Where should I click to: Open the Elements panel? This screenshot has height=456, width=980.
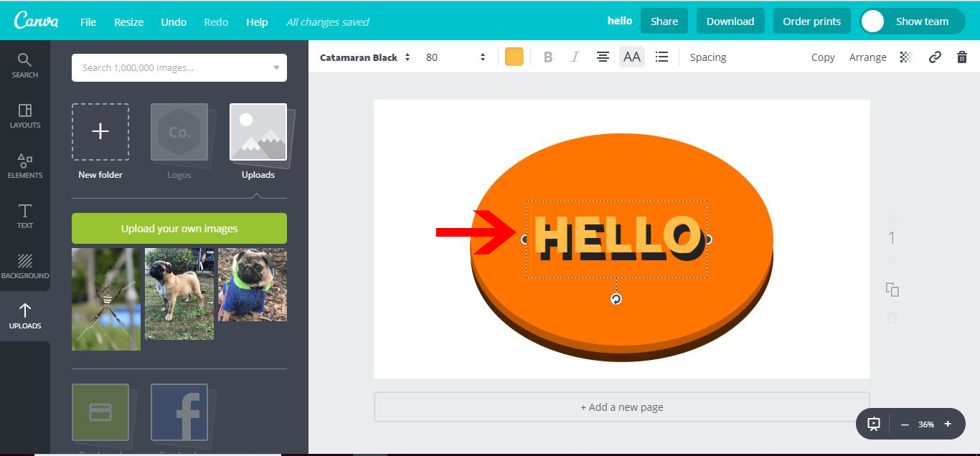25,165
